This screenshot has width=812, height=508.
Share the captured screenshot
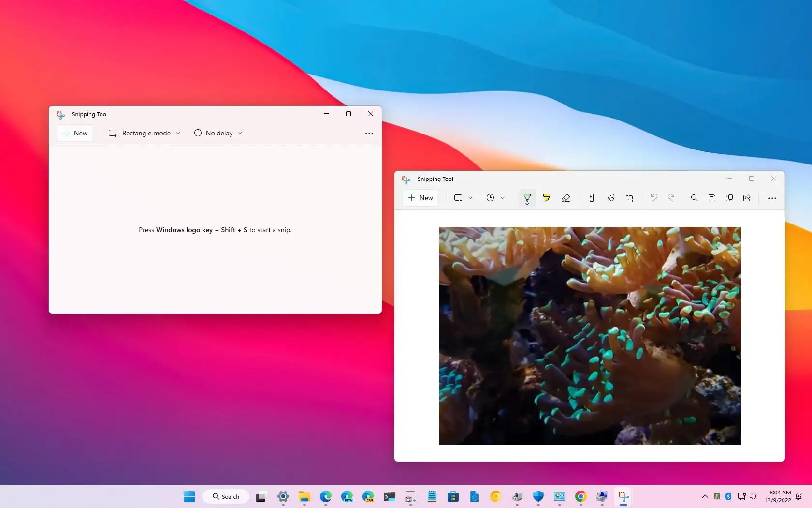click(x=747, y=198)
